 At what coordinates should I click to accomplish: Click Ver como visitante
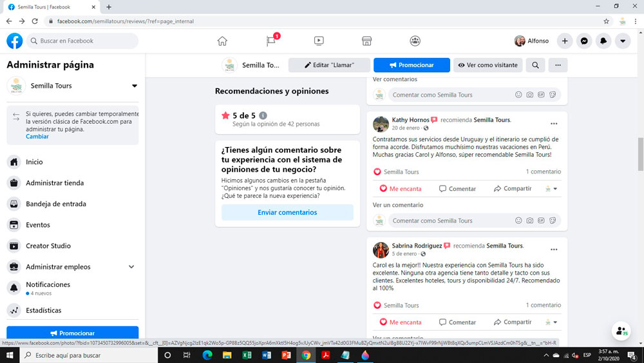[x=488, y=65]
